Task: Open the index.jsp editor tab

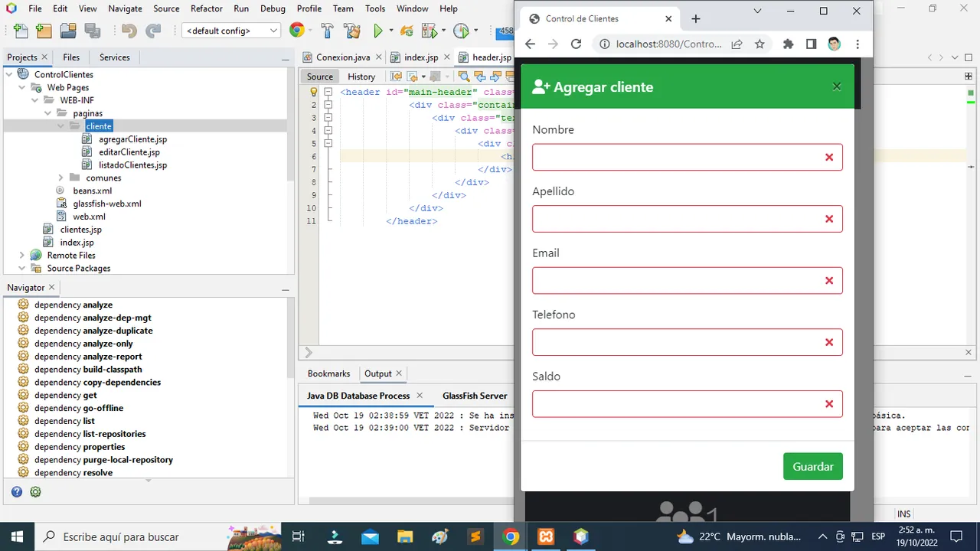Action: 420,57
